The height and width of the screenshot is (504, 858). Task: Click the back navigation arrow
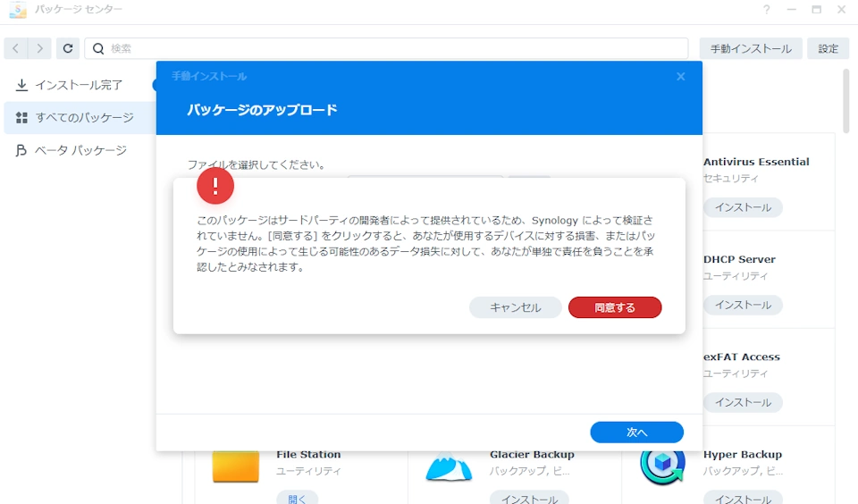click(x=16, y=49)
